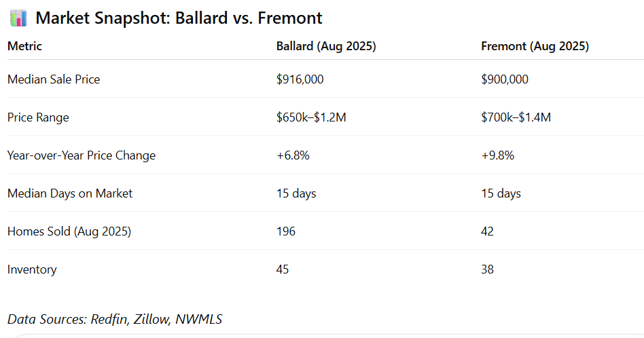The image size is (644, 338).
Task: Click Fremont's inventory value of 38
Action: (487, 269)
